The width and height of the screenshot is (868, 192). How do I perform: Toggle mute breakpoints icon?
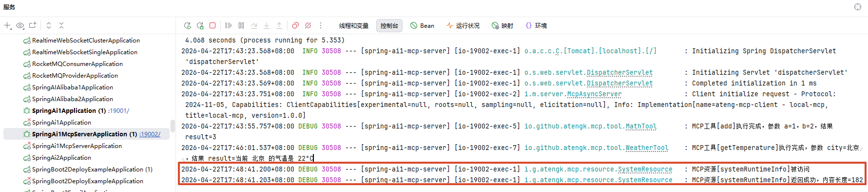tap(308, 25)
